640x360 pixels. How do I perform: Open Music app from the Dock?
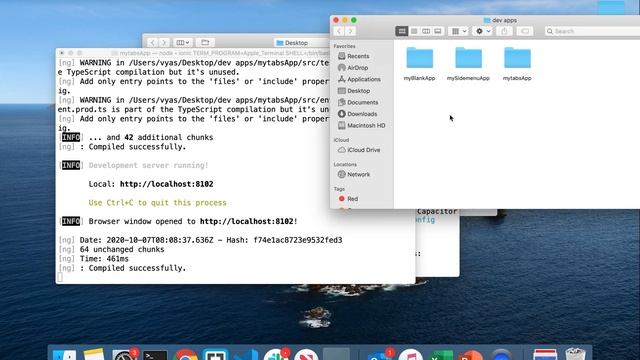click(x=410, y=354)
